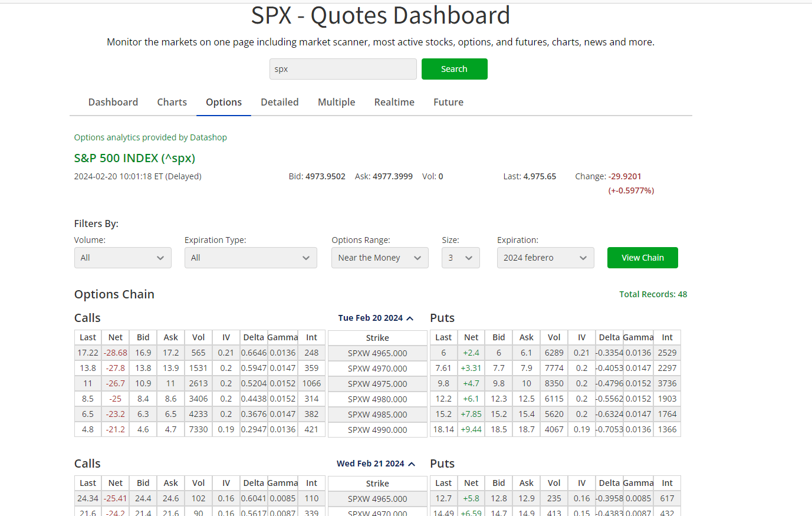Image resolution: width=812 pixels, height=516 pixels.
Task: Open the Future tab
Action: [448, 102]
